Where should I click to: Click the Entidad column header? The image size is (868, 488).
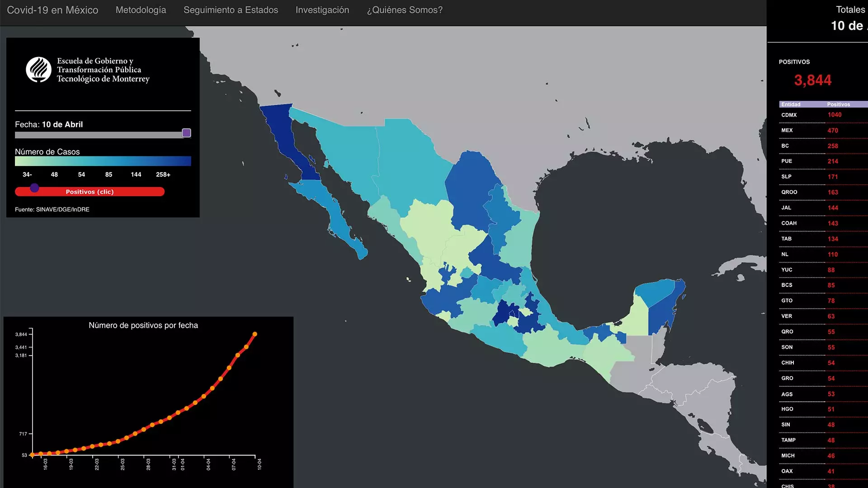[791, 104]
